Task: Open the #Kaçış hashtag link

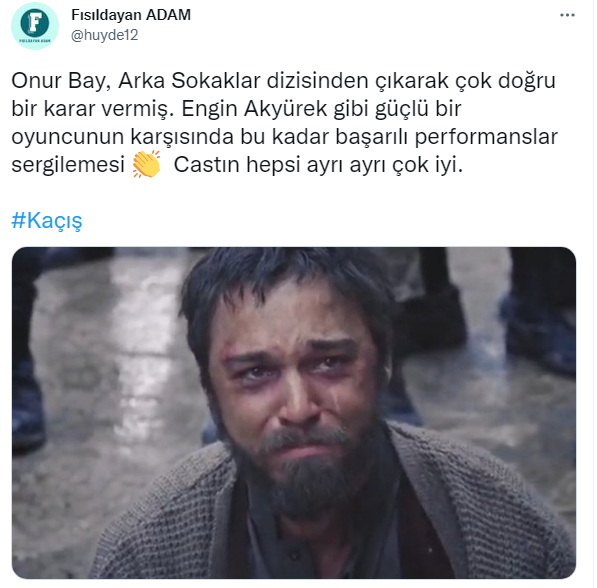Action: tap(47, 220)
